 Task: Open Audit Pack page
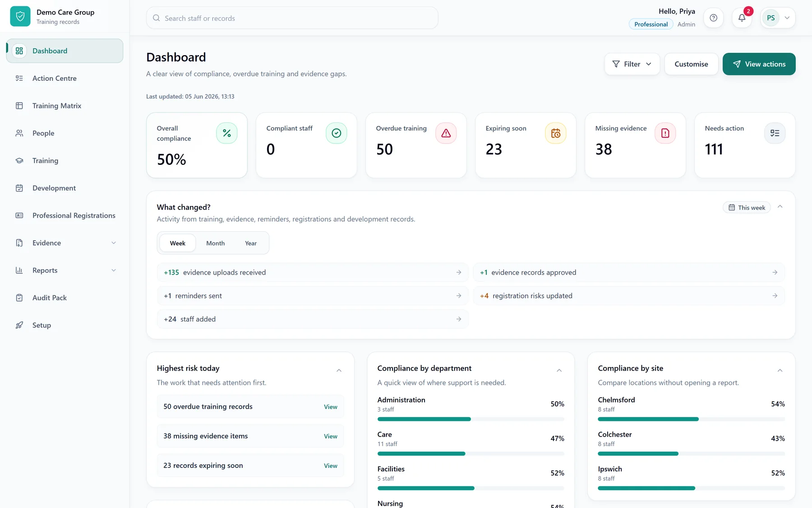point(65,298)
